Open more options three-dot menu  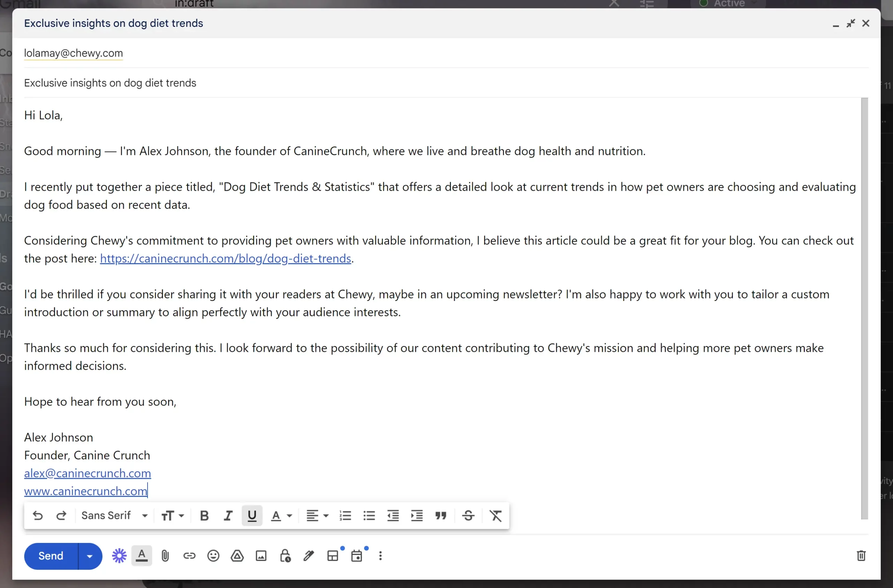(x=380, y=556)
